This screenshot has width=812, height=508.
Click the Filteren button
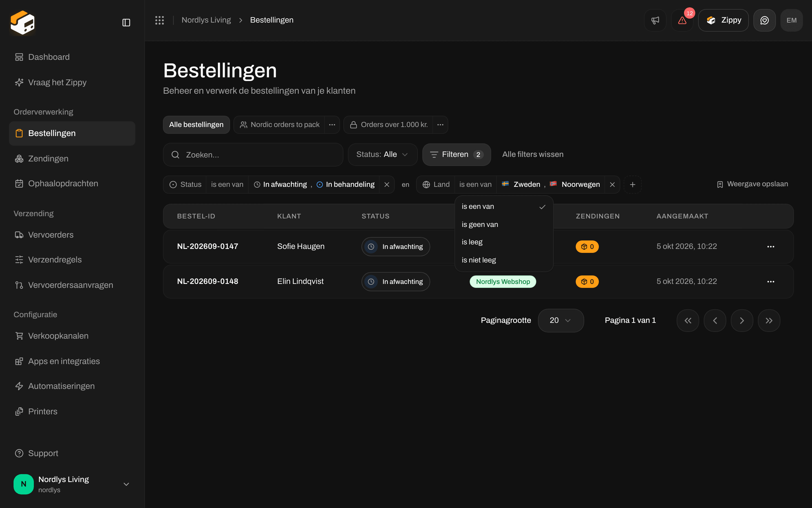pos(456,155)
